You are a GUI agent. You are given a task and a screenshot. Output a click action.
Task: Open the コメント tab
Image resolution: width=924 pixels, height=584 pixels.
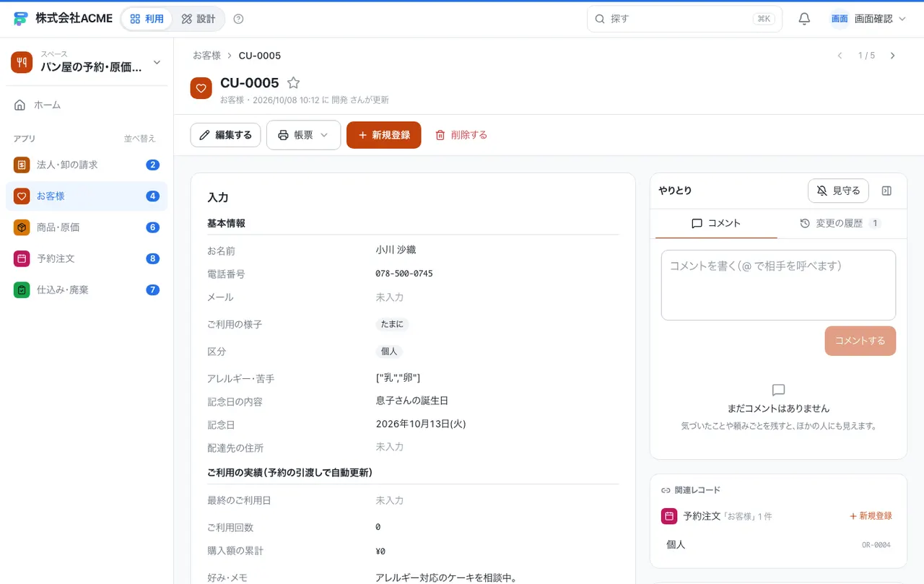[x=716, y=224]
